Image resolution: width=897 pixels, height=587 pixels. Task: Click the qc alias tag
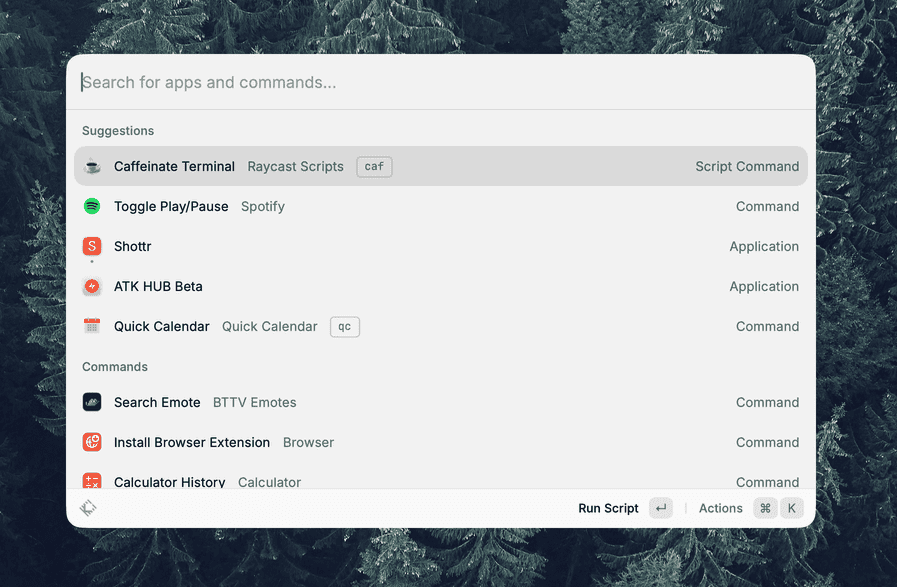coord(344,327)
